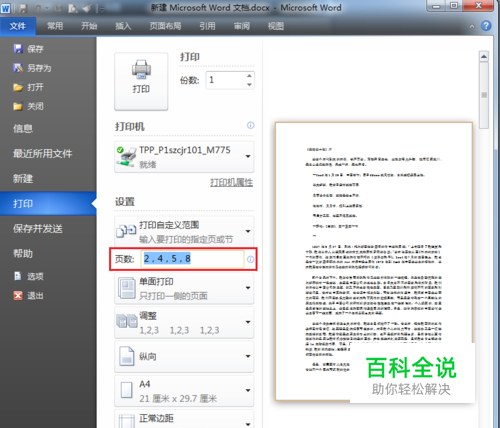Viewport: 500px width, 428px height.
Task: Switch to the 引用 tab
Action: click(207, 26)
